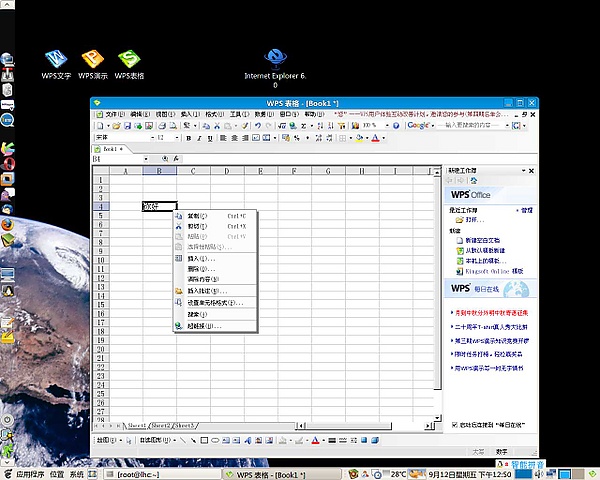Choose 超链接 Hyperlink in context menu
The image size is (600, 480).
(x=215, y=326)
